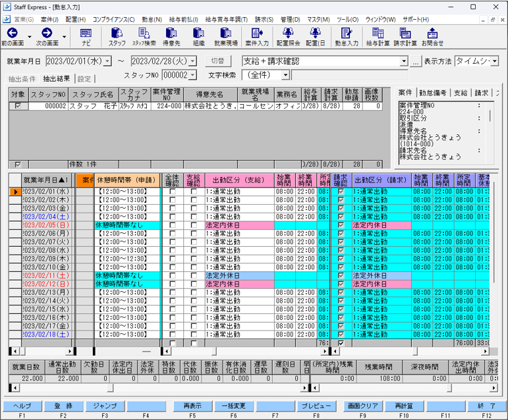Click the Staff Express title bar app icon
The image size is (508, 420).
tap(7, 7)
